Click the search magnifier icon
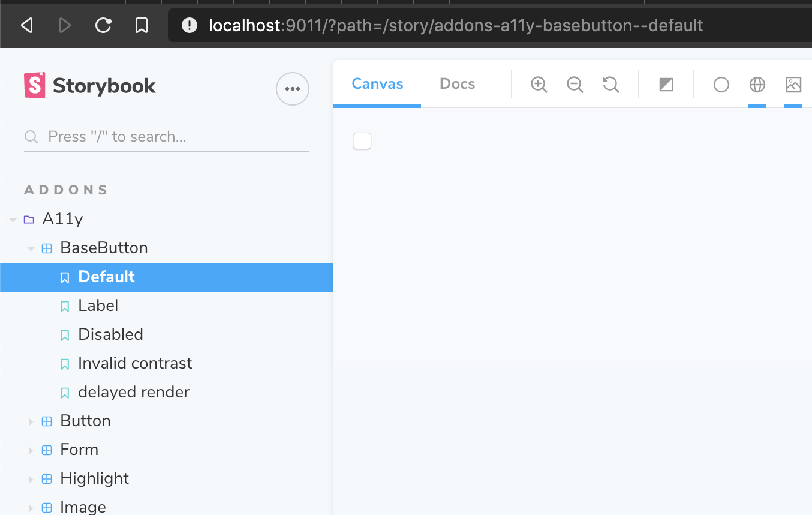Screen dimensions: 812x515 click(31, 136)
